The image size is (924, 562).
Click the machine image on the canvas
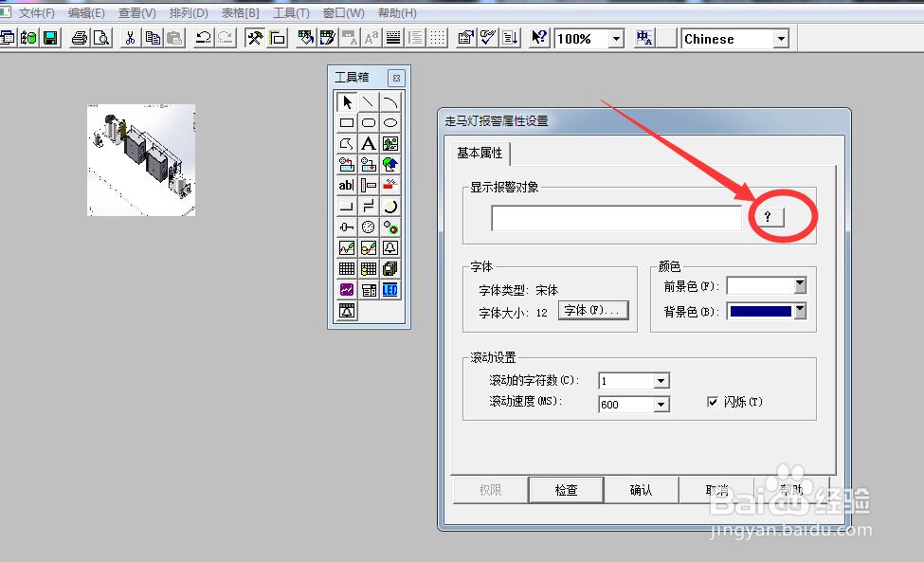(x=141, y=160)
